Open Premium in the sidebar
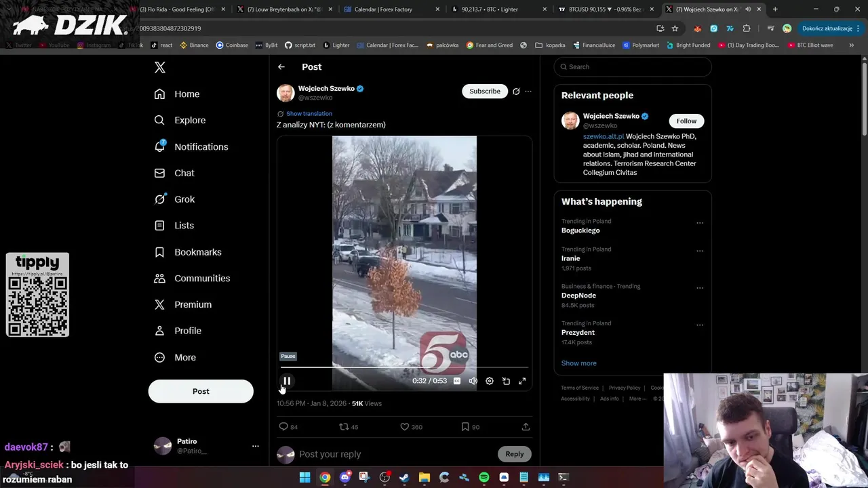 click(x=183, y=304)
